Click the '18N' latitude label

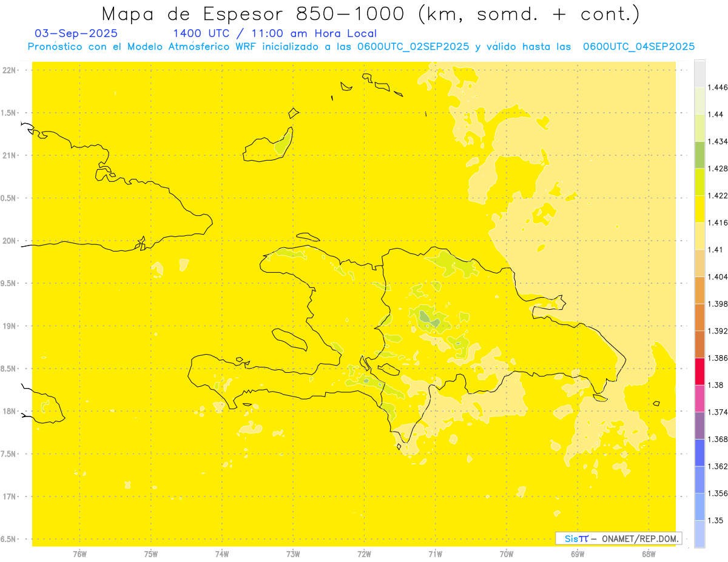[9, 411]
